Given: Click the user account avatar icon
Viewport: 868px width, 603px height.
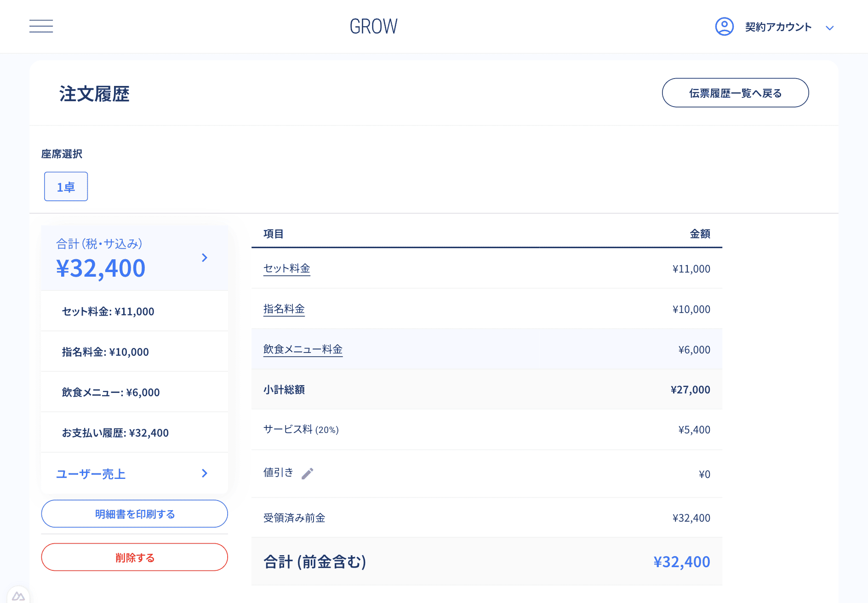Looking at the screenshot, I should point(724,27).
